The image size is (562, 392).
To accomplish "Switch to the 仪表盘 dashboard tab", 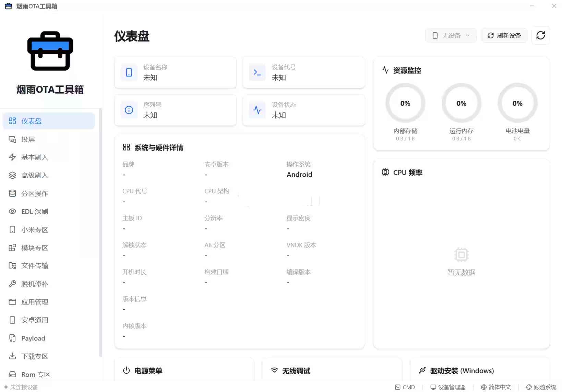I will tap(32, 121).
